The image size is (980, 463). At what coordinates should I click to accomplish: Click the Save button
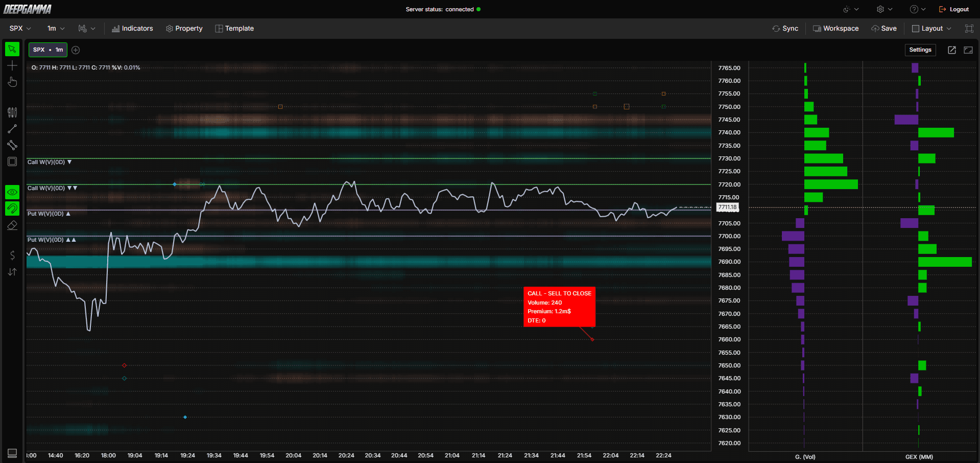tap(884, 29)
